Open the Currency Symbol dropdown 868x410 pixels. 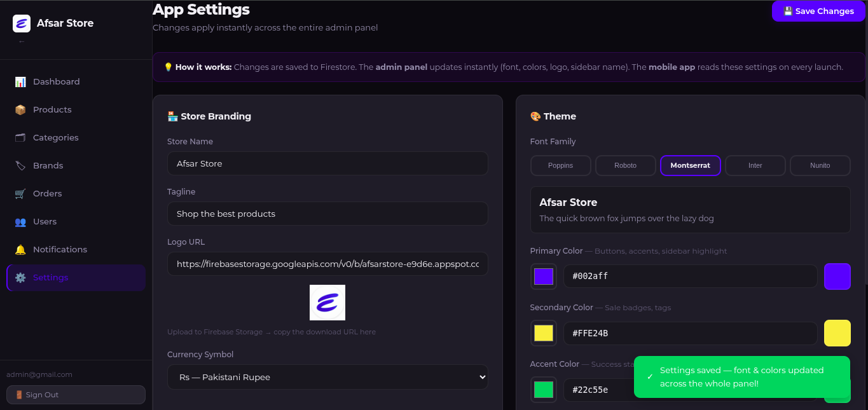point(327,377)
